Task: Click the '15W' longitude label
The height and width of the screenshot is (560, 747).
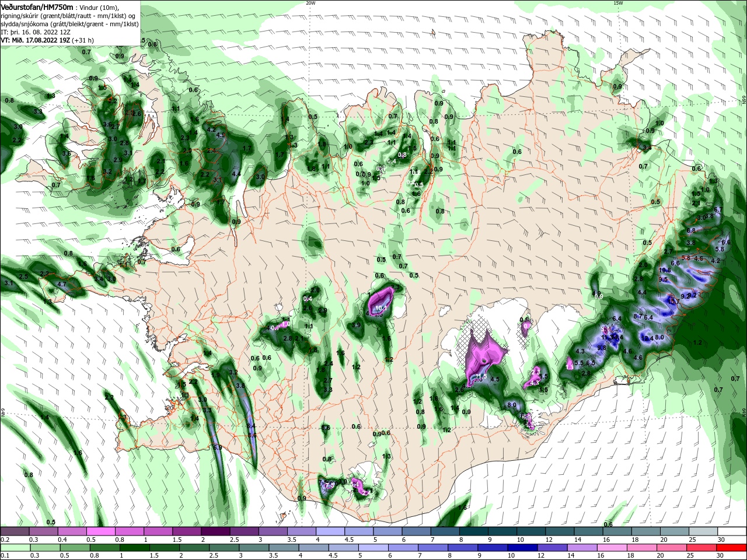Action: point(618,3)
